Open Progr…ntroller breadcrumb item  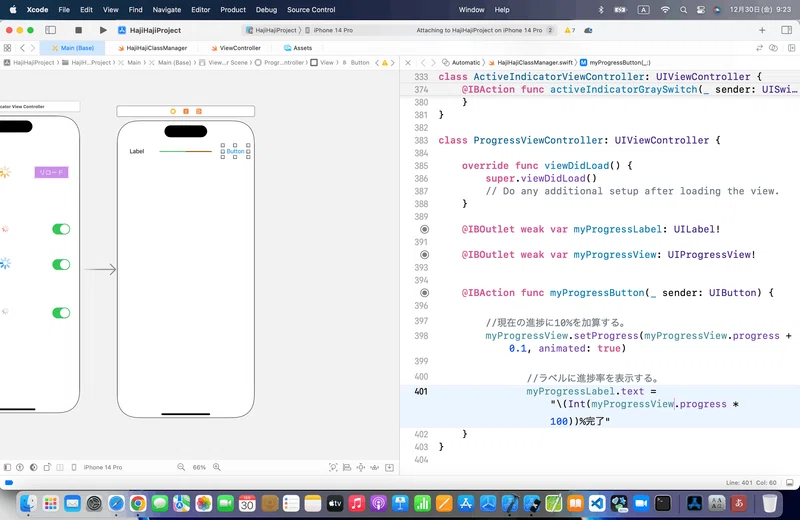click(280, 63)
